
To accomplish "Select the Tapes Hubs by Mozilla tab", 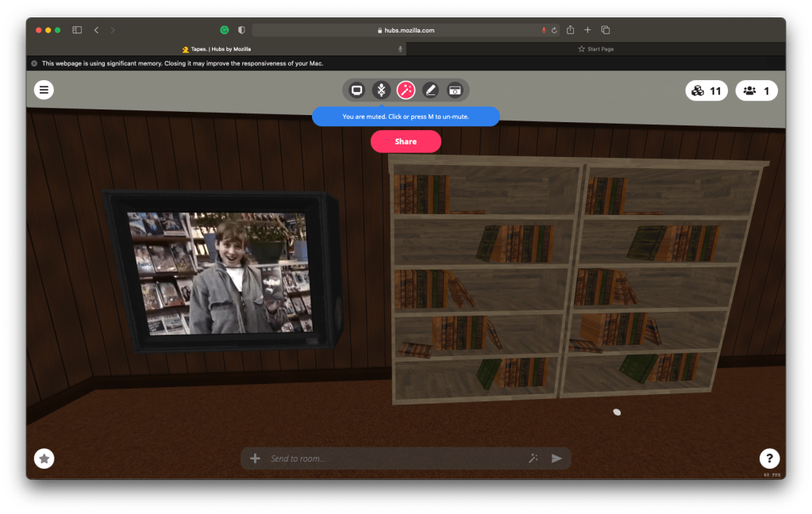I will (216, 49).
